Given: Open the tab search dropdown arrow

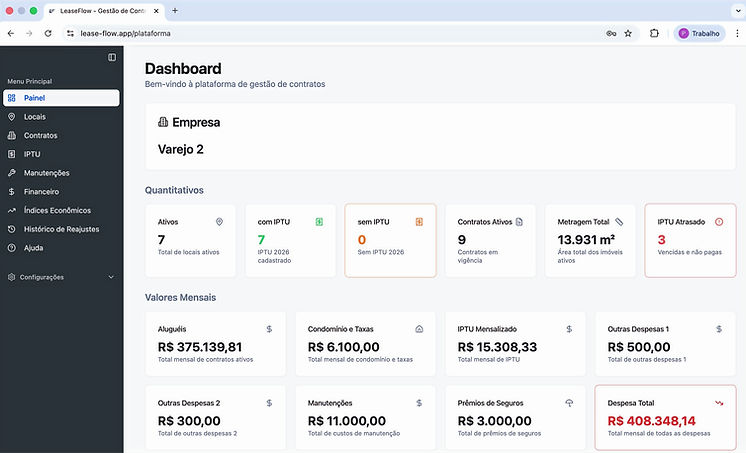Looking at the screenshot, I should pos(737,10).
